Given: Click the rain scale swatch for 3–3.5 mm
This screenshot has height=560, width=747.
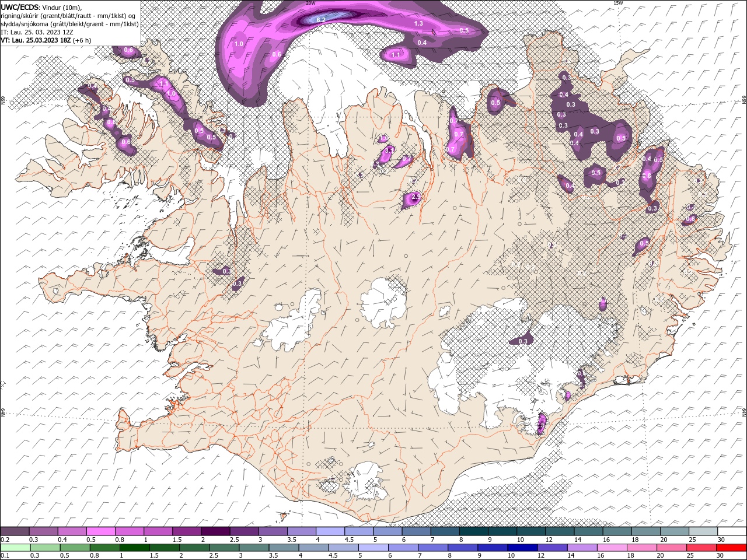Looking at the screenshot, I should (254, 547).
